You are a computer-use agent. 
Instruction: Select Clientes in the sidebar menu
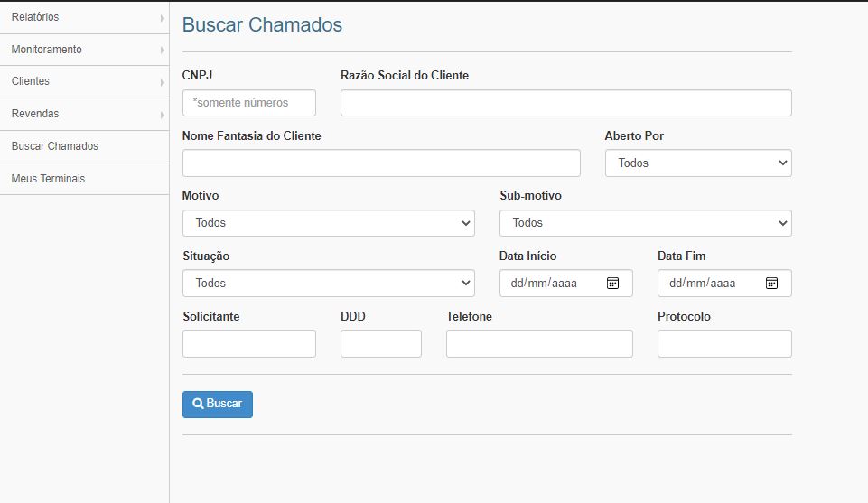pyautogui.click(x=31, y=81)
